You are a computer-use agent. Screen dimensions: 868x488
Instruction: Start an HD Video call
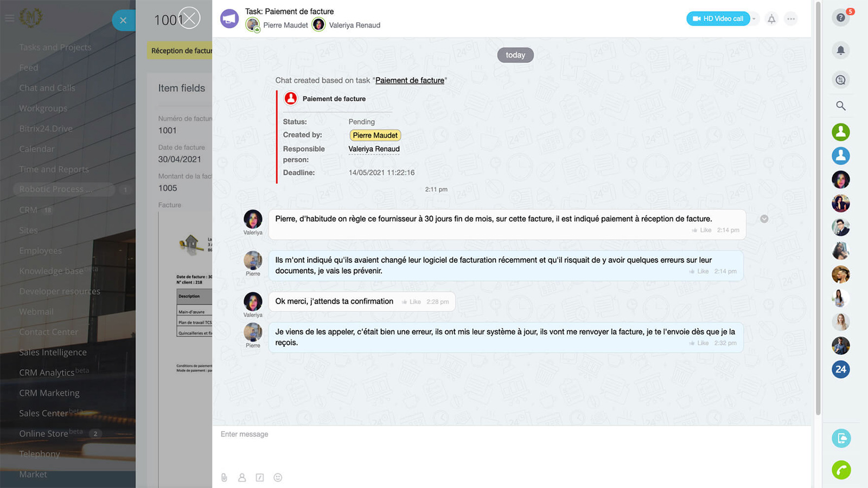pyautogui.click(x=718, y=19)
